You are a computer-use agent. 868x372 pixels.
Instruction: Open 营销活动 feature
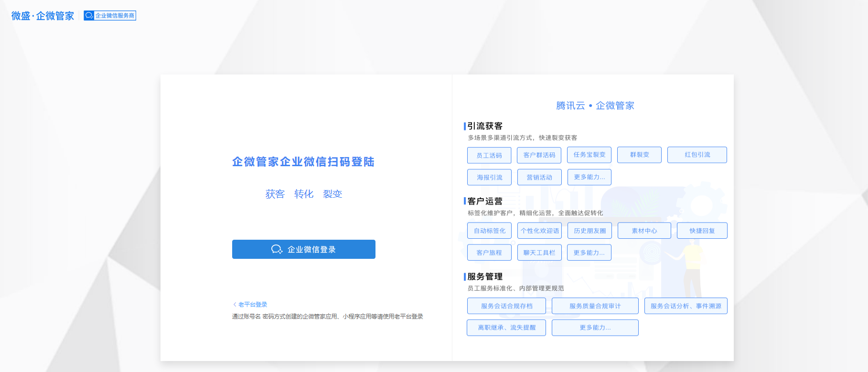[539, 177]
